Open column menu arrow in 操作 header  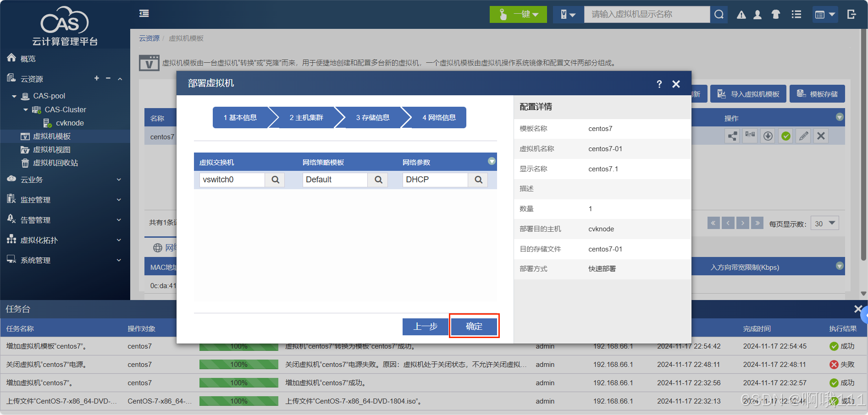[x=840, y=117]
